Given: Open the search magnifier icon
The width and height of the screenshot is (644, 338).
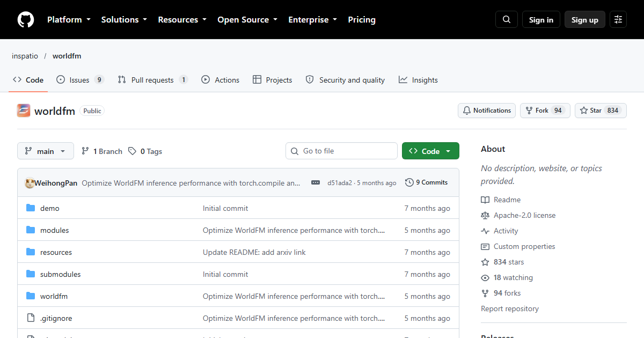Looking at the screenshot, I should (x=507, y=20).
